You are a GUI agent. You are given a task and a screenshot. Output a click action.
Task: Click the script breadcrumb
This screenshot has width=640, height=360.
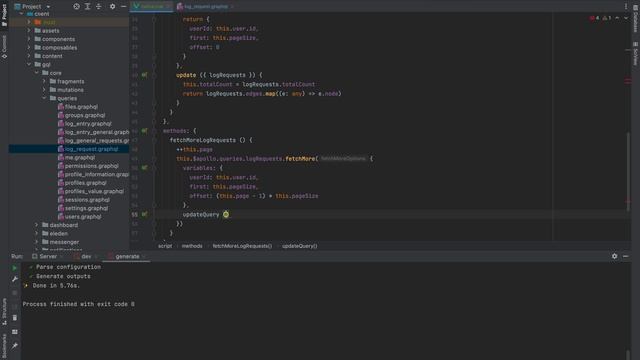pyautogui.click(x=165, y=246)
